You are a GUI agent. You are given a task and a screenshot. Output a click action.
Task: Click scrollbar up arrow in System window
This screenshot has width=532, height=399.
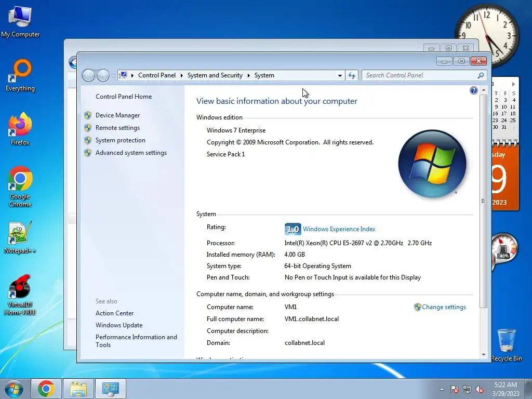(484, 90)
